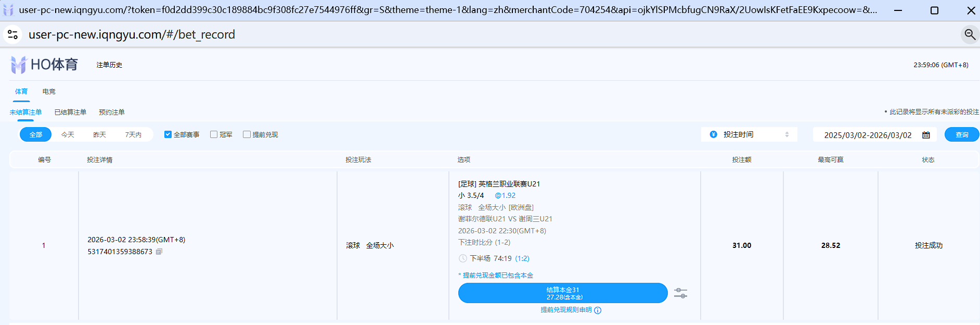Click the info icon beside 提前兑现规则申明
980x325 pixels.
(x=598, y=310)
